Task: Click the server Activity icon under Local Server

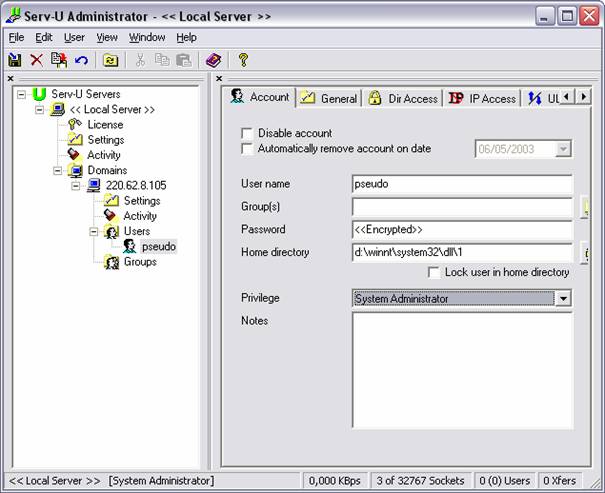Action: click(x=74, y=155)
